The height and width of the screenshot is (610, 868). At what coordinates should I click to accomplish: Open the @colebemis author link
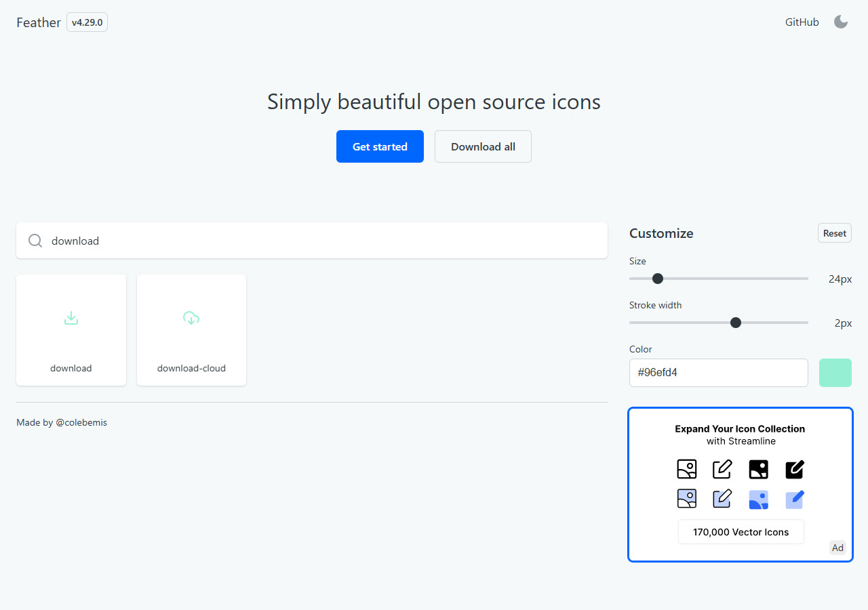[x=81, y=422]
